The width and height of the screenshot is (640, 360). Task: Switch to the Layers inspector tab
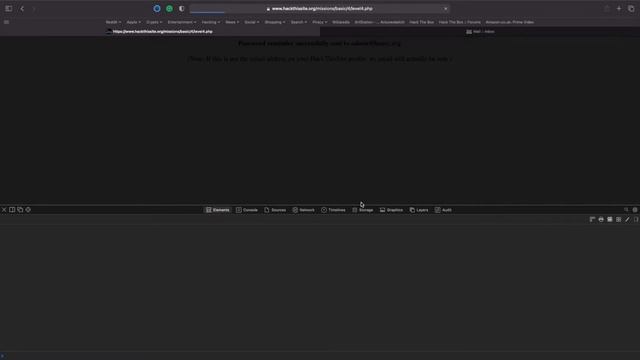point(419,210)
